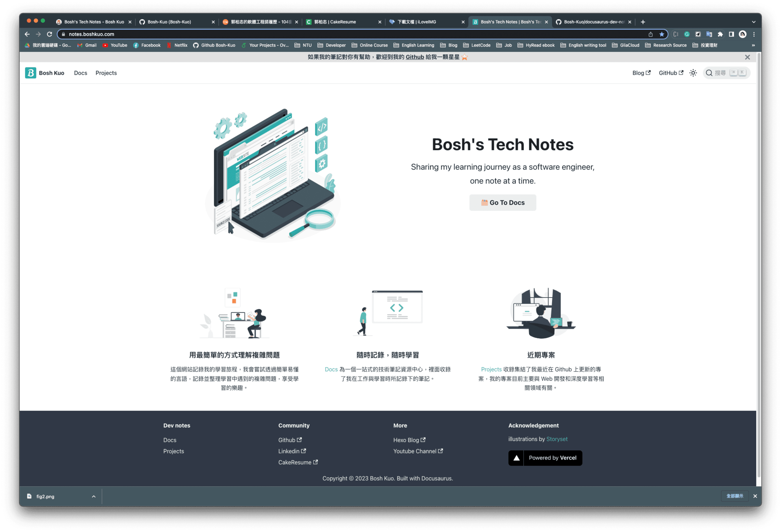This screenshot has width=781, height=532.
Task: Open the Blog external link in navbar
Action: [x=641, y=73]
